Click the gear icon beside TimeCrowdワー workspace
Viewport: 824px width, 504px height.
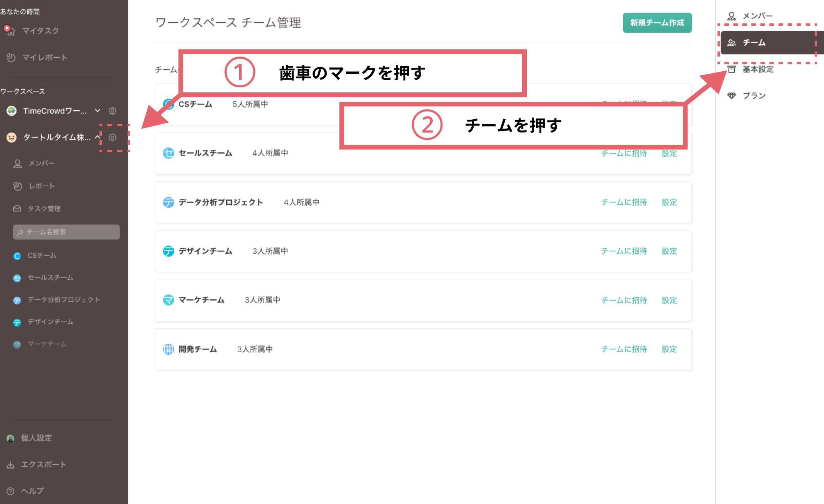click(112, 111)
